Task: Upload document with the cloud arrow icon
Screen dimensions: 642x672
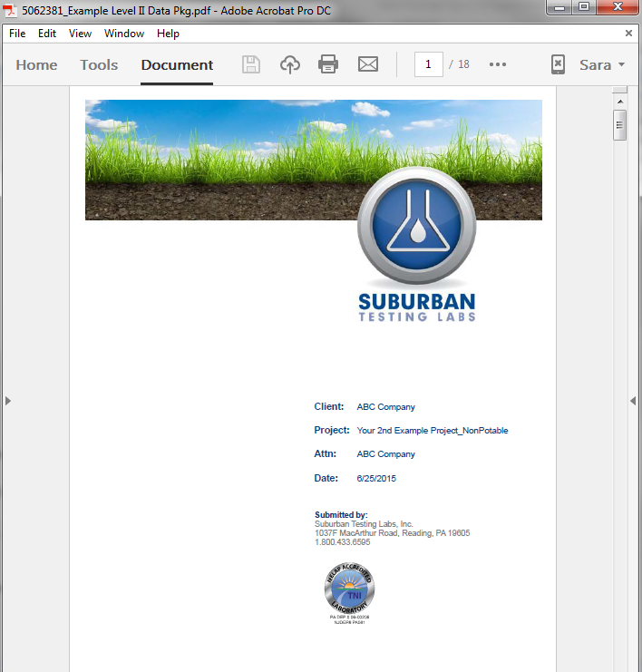Action: click(290, 64)
